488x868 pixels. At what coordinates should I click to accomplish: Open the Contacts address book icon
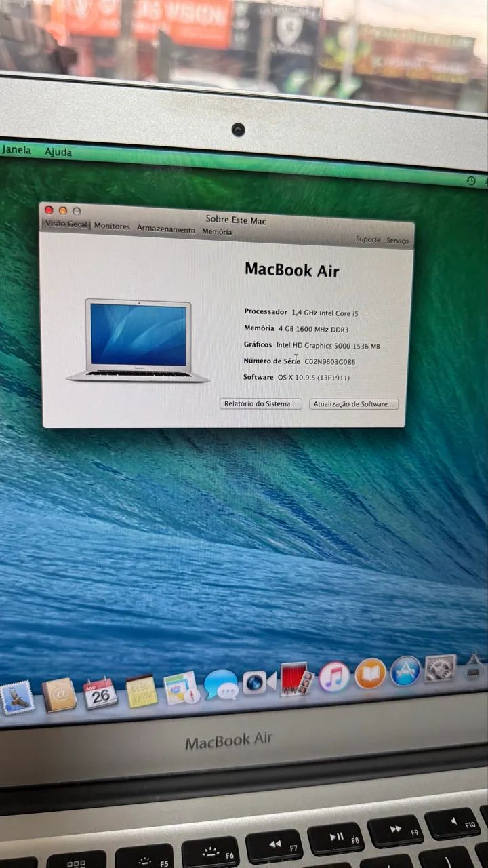coord(59,695)
